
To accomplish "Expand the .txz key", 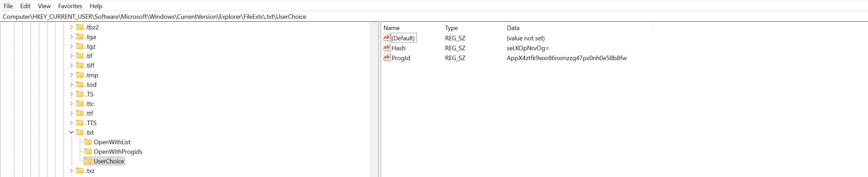I will (x=71, y=171).
